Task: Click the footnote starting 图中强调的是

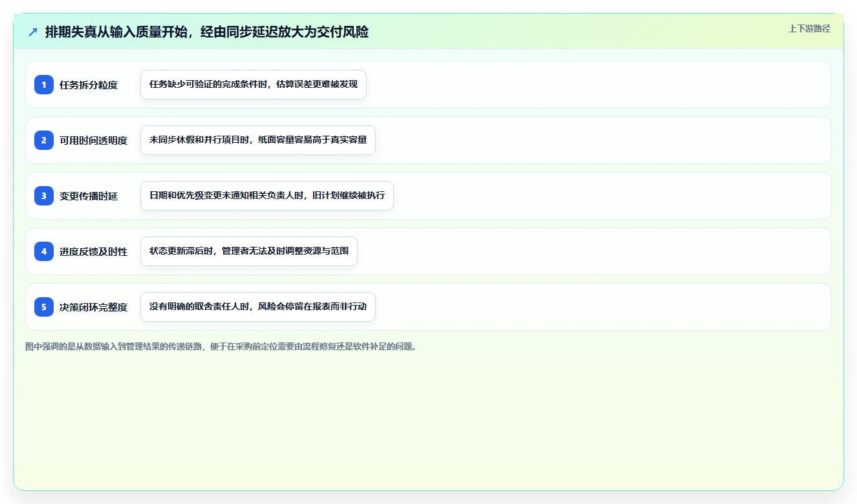Action: click(x=222, y=346)
